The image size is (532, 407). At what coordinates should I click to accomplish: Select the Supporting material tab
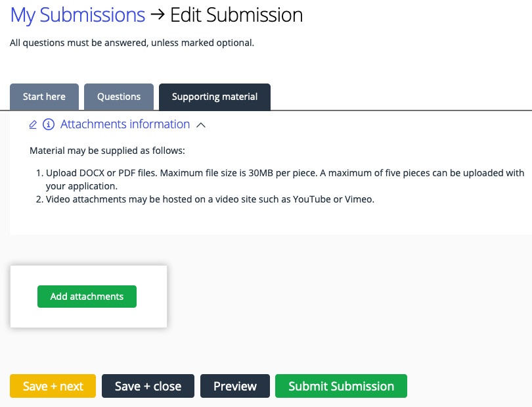[215, 97]
